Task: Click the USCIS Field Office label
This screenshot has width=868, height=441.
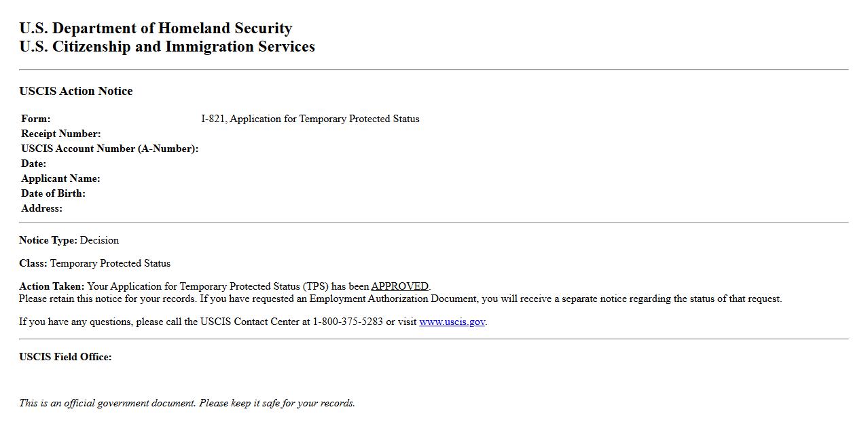Action: coord(65,357)
